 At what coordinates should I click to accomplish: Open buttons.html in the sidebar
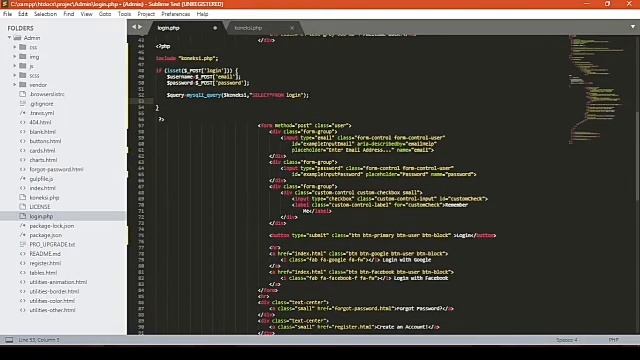click(45, 141)
